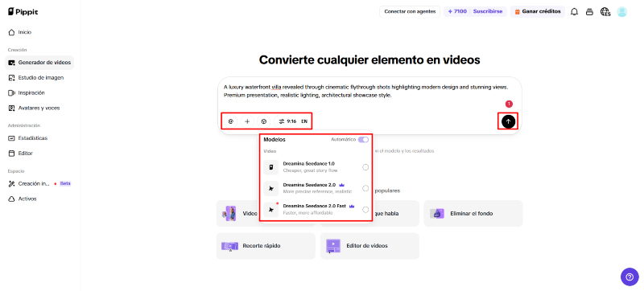The width and height of the screenshot is (644, 291).
Task: Click the Creación in... wand icon
Action: 11,183
